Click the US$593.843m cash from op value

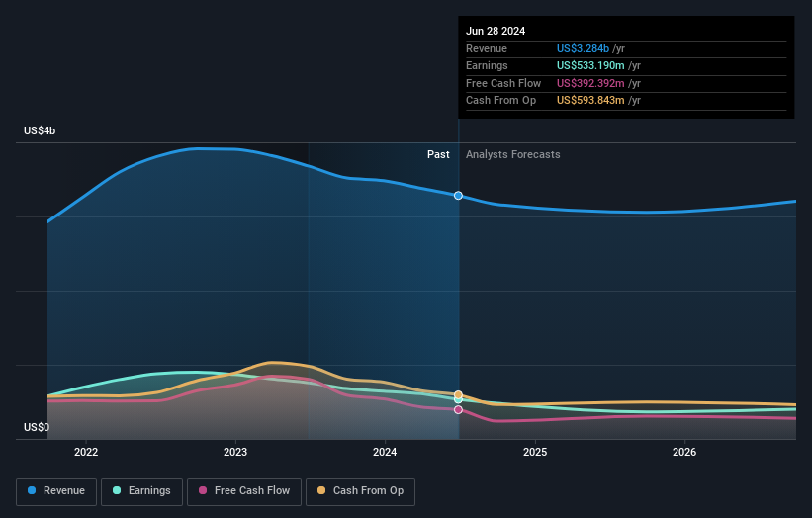click(x=590, y=101)
